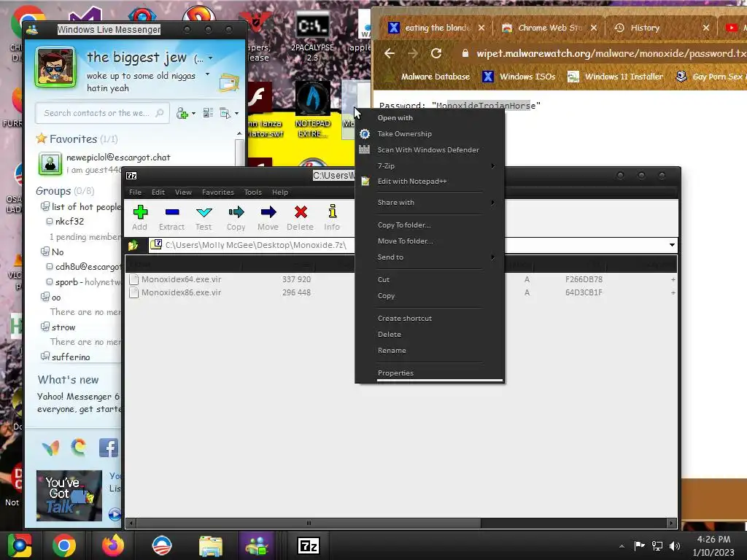Viewport: 747px width, 560px height.
Task: Click the Add button in 7-Zip toolbar
Action: [139, 217]
